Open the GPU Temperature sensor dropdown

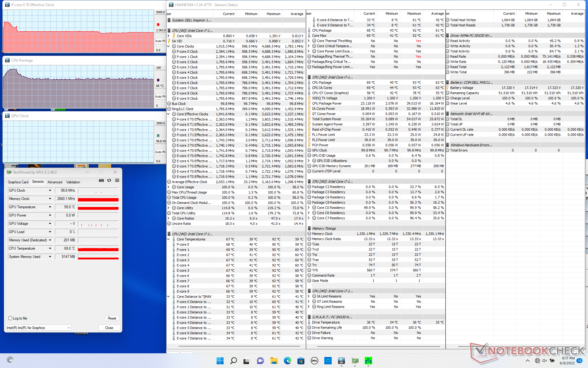click(x=50, y=207)
